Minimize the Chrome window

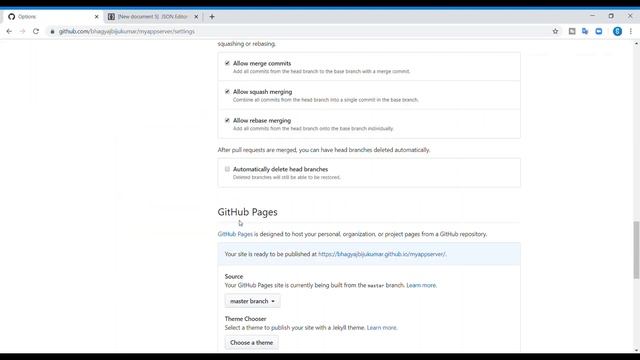pyautogui.click(x=592, y=16)
